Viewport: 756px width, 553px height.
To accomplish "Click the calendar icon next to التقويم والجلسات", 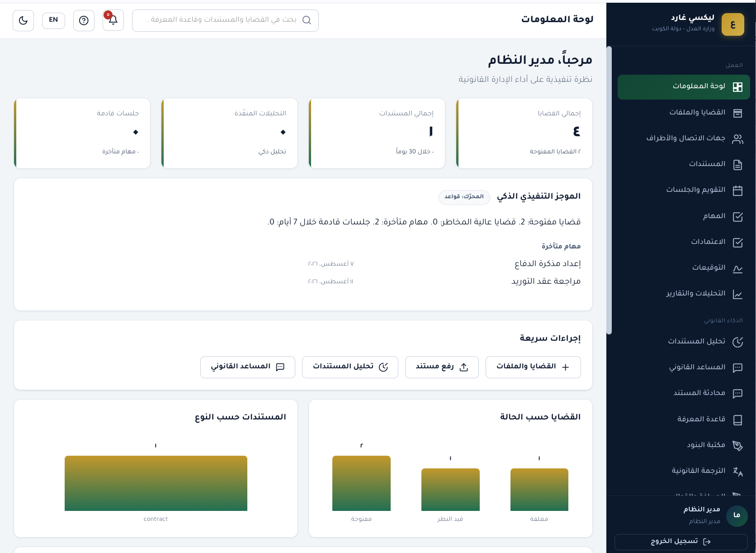I will [x=737, y=191].
